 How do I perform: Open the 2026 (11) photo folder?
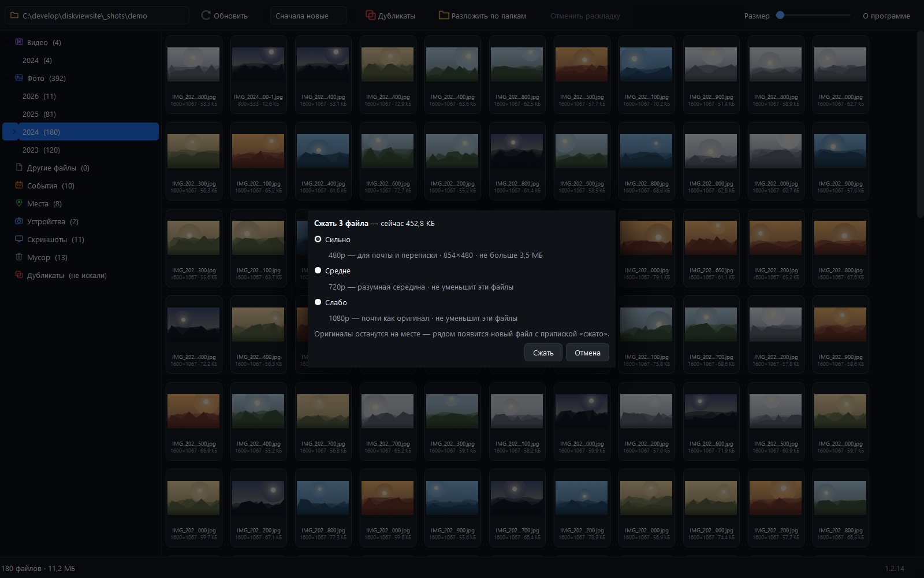tap(39, 96)
